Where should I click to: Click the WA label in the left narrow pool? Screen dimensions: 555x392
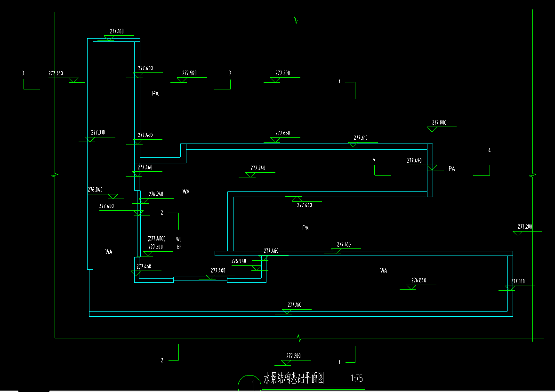pyautogui.click(x=109, y=252)
